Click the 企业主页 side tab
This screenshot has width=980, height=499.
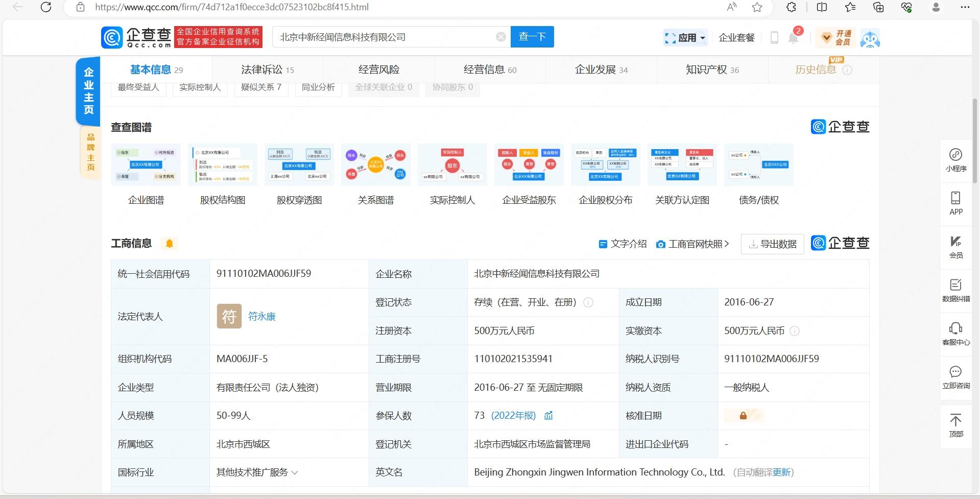coord(88,91)
